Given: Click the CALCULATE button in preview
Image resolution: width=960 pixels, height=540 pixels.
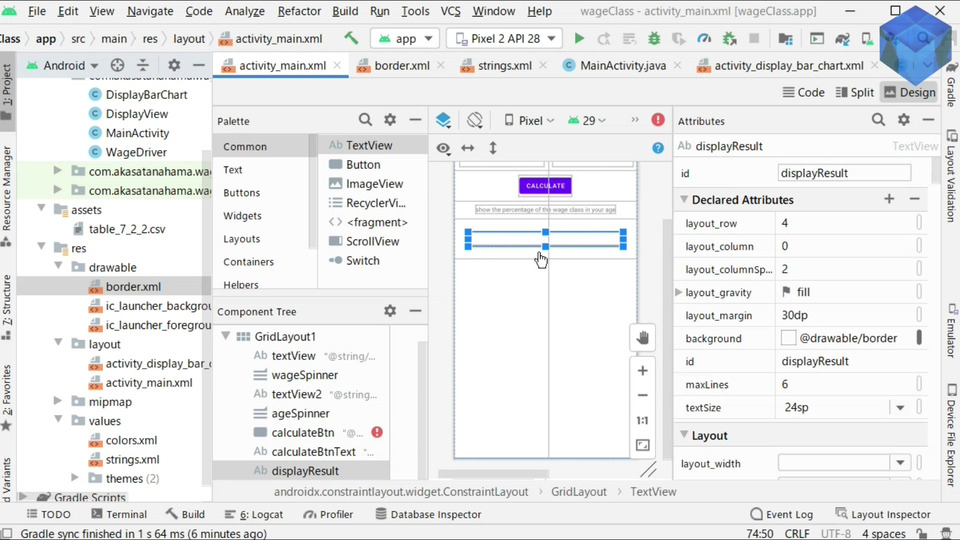Looking at the screenshot, I should tap(545, 186).
